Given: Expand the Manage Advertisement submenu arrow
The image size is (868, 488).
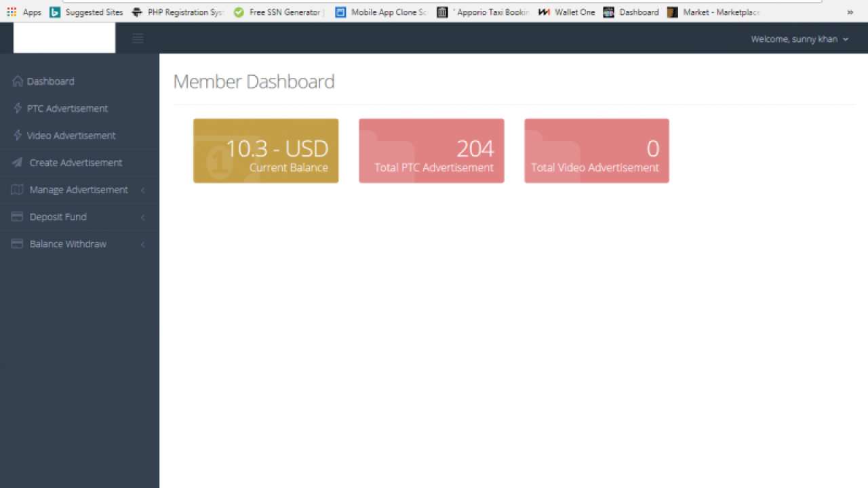Looking at the screenshot, I should 143,190.
